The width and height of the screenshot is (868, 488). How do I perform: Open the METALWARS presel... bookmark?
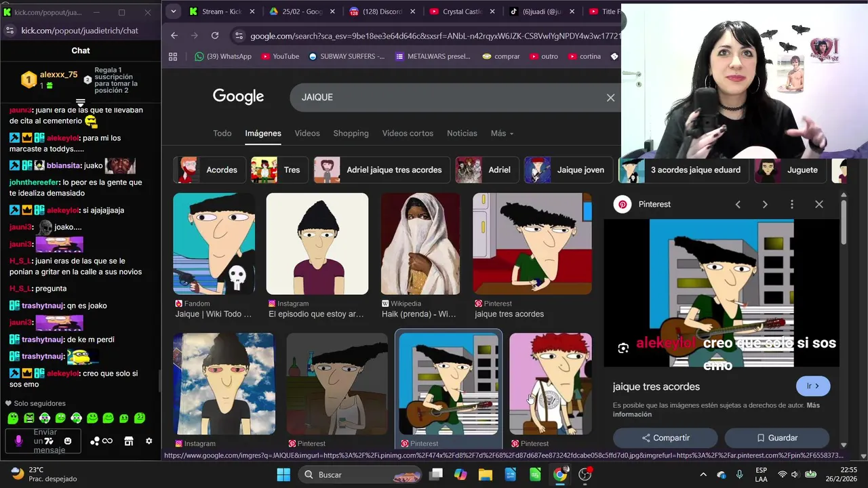coord(432,56)
